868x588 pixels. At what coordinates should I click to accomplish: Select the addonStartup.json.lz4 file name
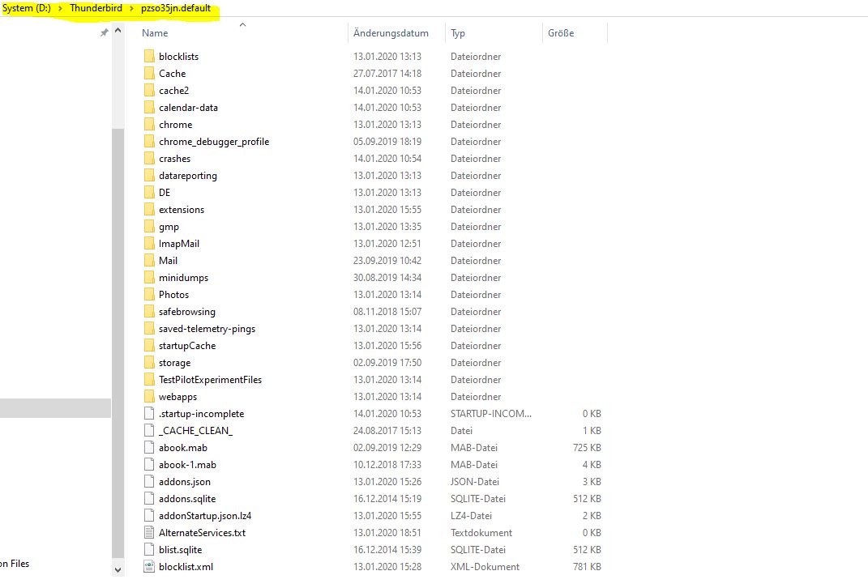point(205,516)
